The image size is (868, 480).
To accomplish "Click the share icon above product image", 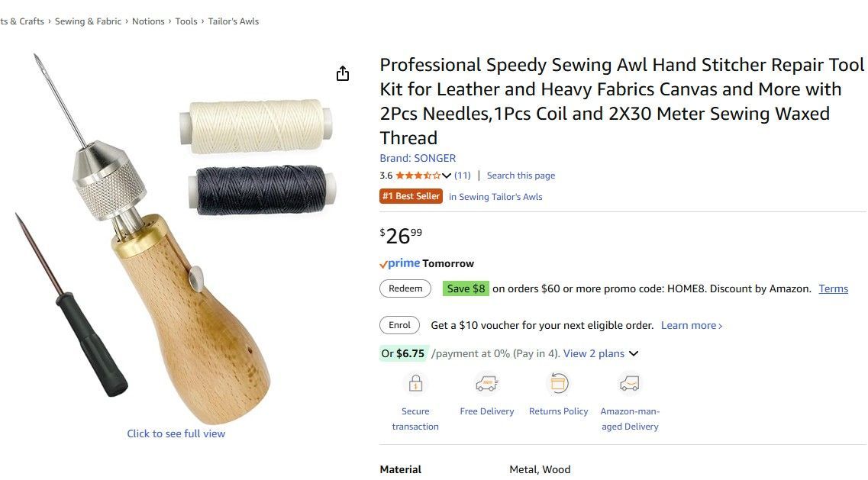I will [343, 73].
